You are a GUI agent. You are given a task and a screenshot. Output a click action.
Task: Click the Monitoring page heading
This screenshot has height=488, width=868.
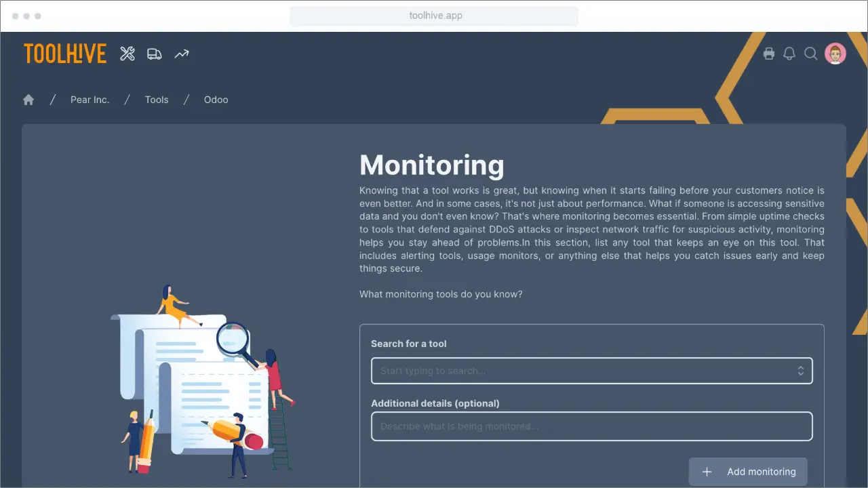(432, 165)
